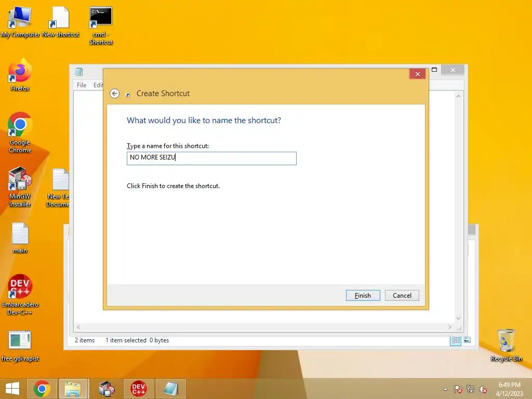Click the 'Create Shortcut' title text
532x399 pixels.
pyautogui.click(x=163, y=94)
